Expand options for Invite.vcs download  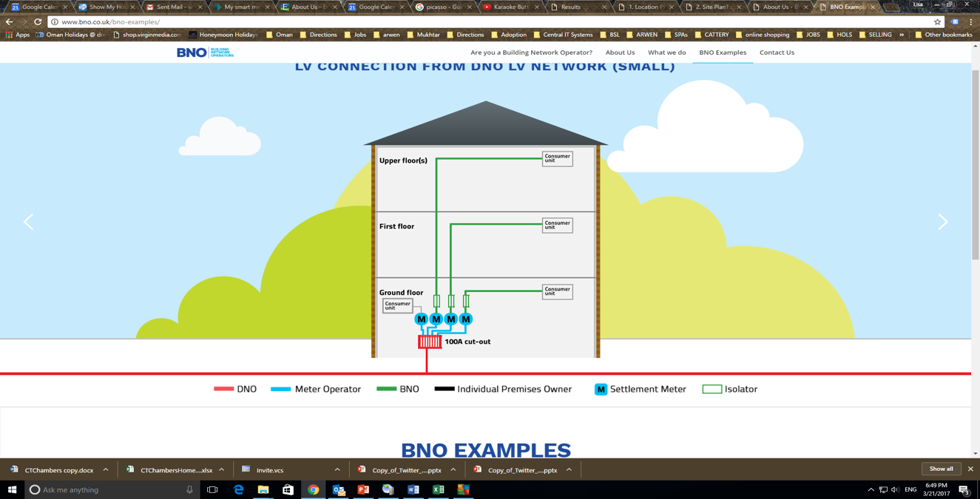click(337, 470)
